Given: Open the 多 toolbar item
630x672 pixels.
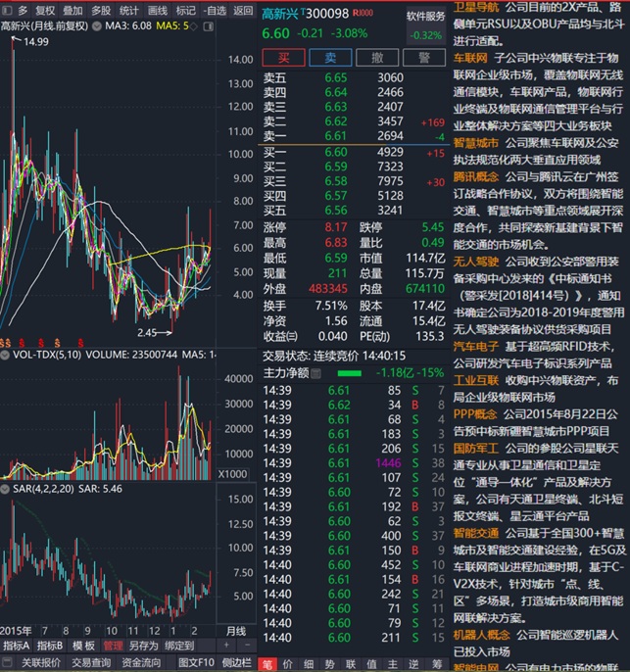Looking at the screenshot, I should point(23,10).
